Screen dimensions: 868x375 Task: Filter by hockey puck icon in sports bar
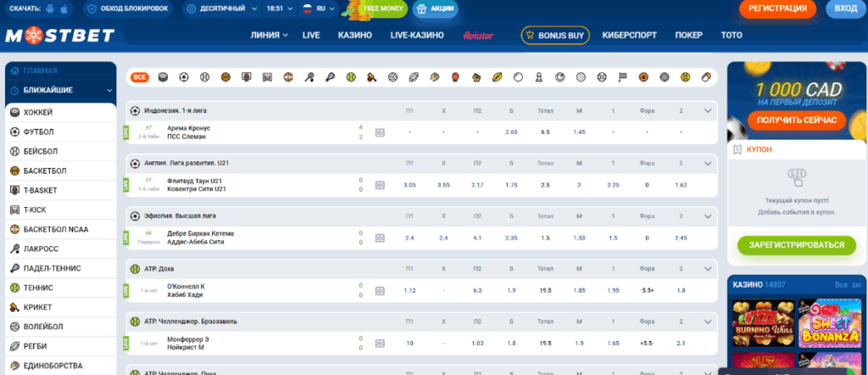[164, 77]
